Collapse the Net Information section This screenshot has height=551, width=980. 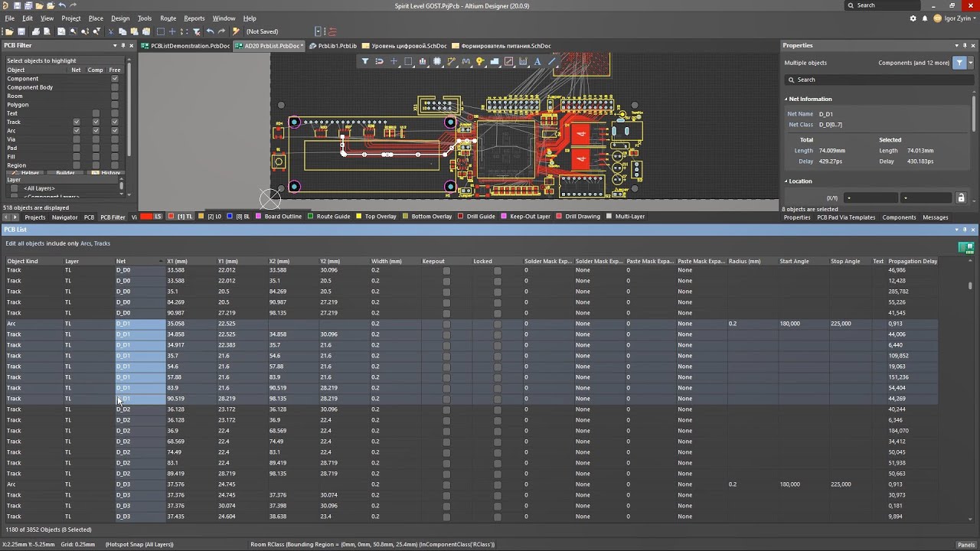[x=786, y=99]
